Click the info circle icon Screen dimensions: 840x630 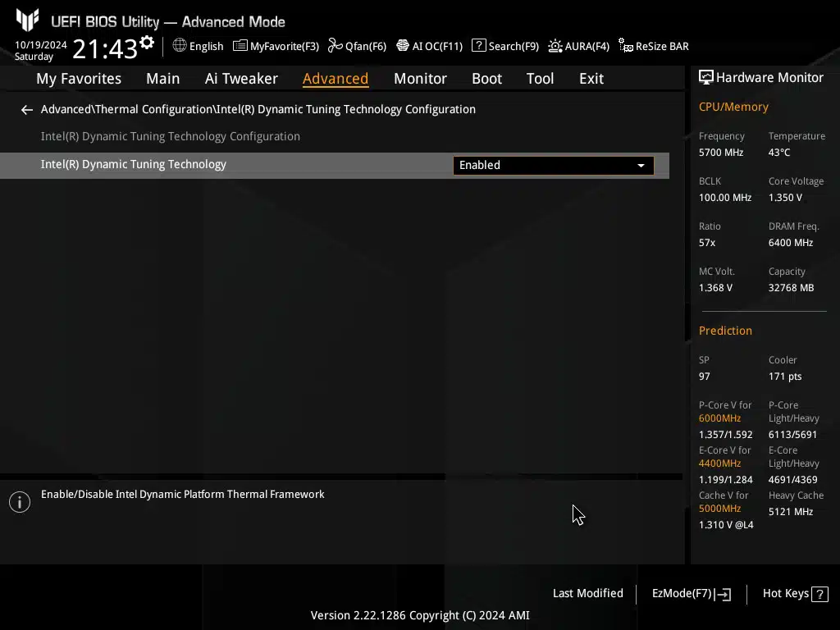coord(20,502)
